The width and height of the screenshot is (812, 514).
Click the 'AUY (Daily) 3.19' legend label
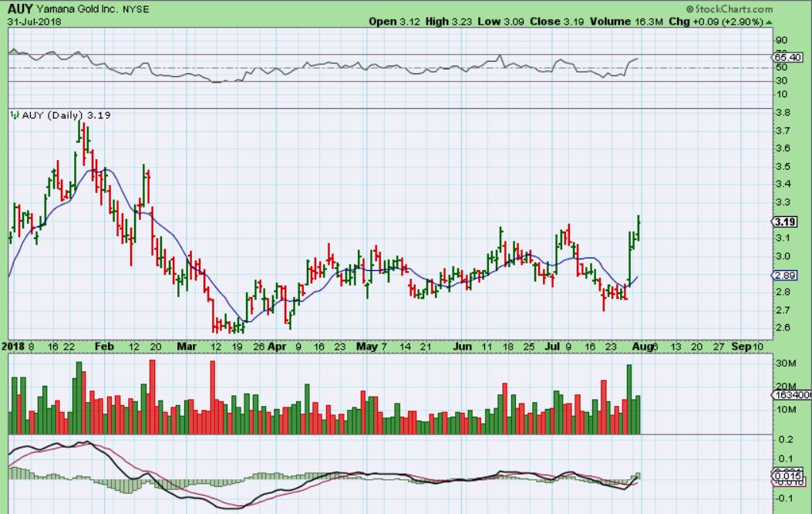(x=66, y=115)
